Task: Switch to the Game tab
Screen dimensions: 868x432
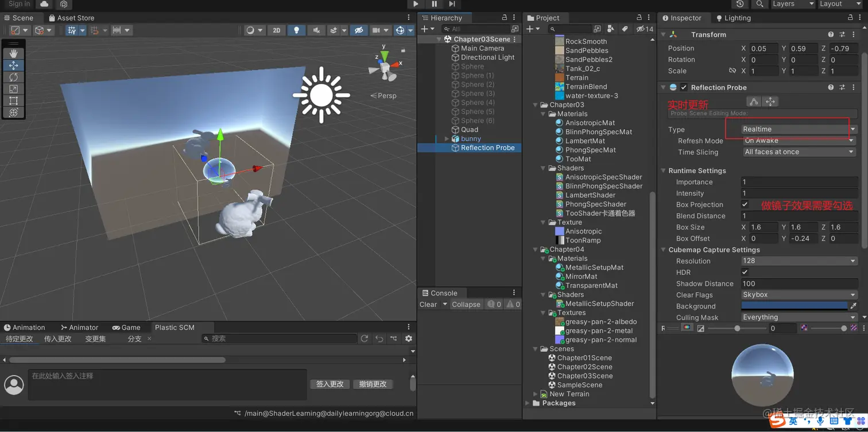Action: pos(126,328)
